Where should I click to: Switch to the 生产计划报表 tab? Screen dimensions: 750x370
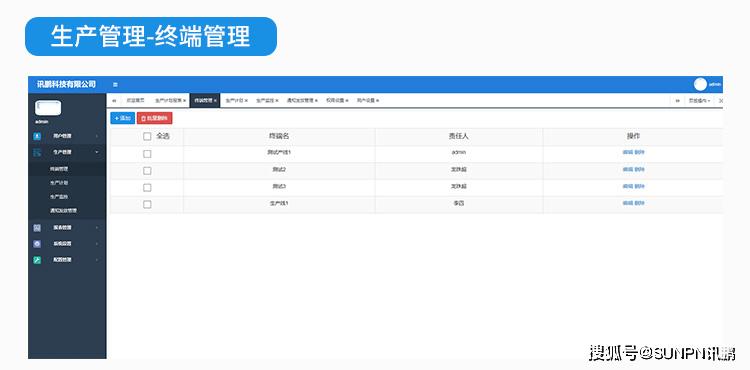pos(168,101)
